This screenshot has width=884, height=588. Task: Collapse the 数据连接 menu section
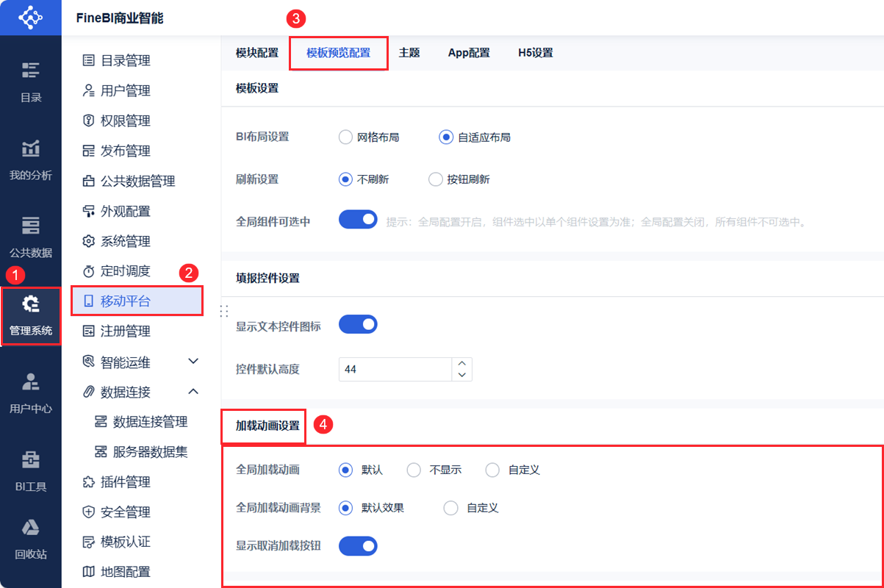coord(193,391)
